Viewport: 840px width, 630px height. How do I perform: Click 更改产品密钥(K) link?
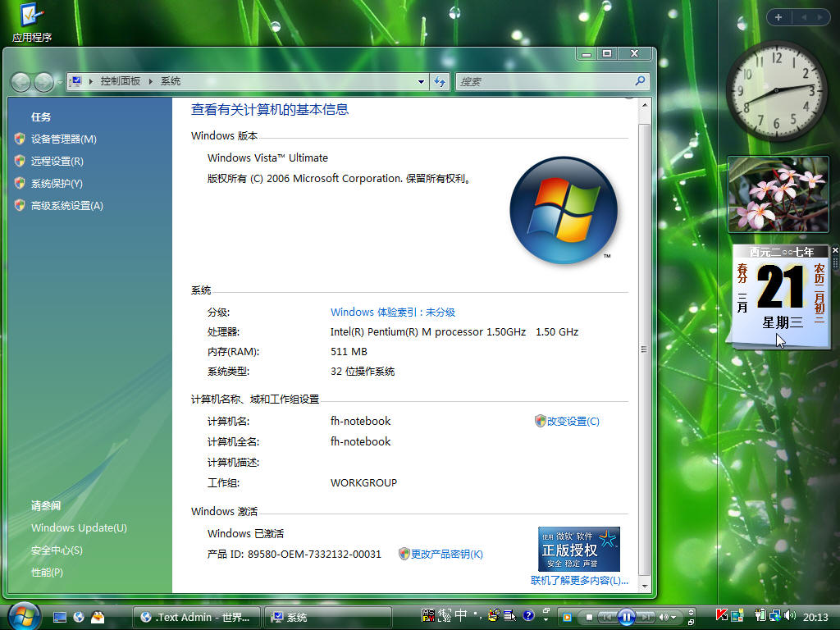(x=447, y=555)
